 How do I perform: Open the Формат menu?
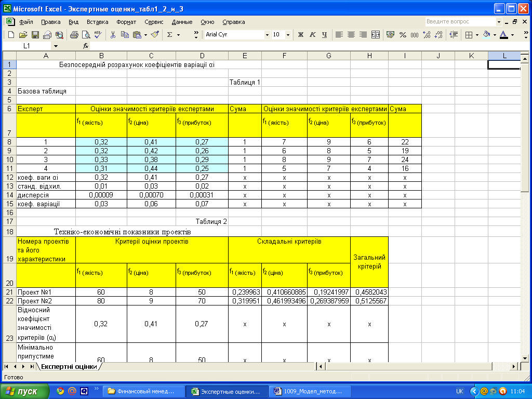coord(126,22)
